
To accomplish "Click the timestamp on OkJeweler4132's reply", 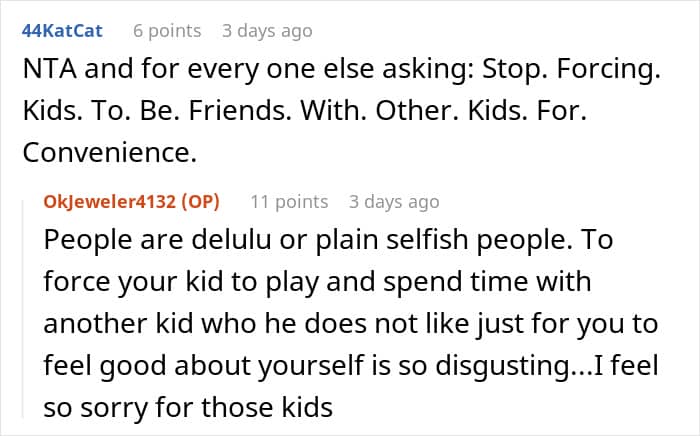I will [x=394, y=201].
